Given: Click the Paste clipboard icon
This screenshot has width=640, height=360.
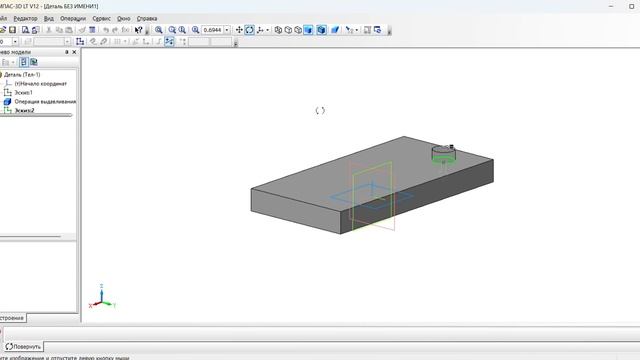Looking at the screenshot, I should tap(69, 30).
